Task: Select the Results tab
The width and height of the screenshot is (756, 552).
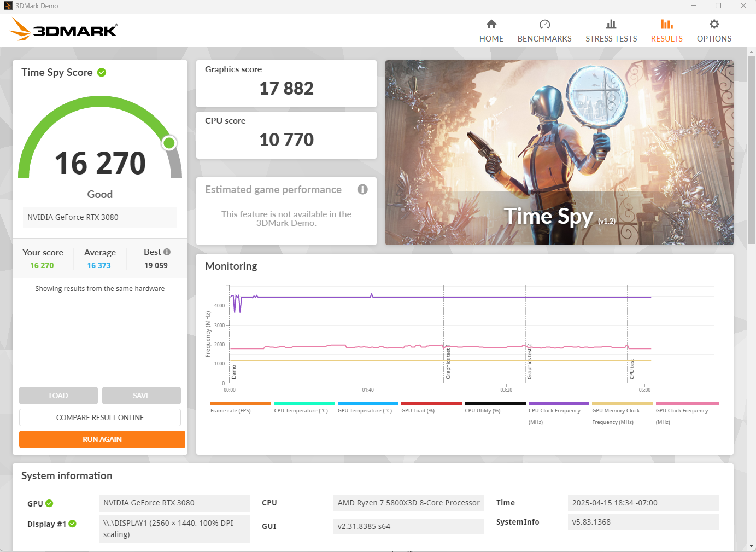Action: [666, 31]
